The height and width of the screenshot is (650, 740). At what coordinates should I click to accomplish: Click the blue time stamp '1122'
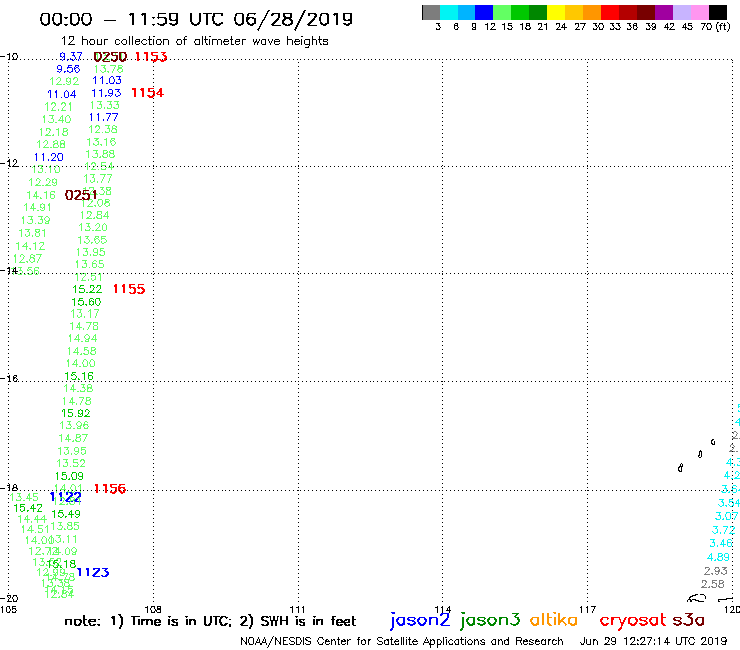[x=66, y=497]
